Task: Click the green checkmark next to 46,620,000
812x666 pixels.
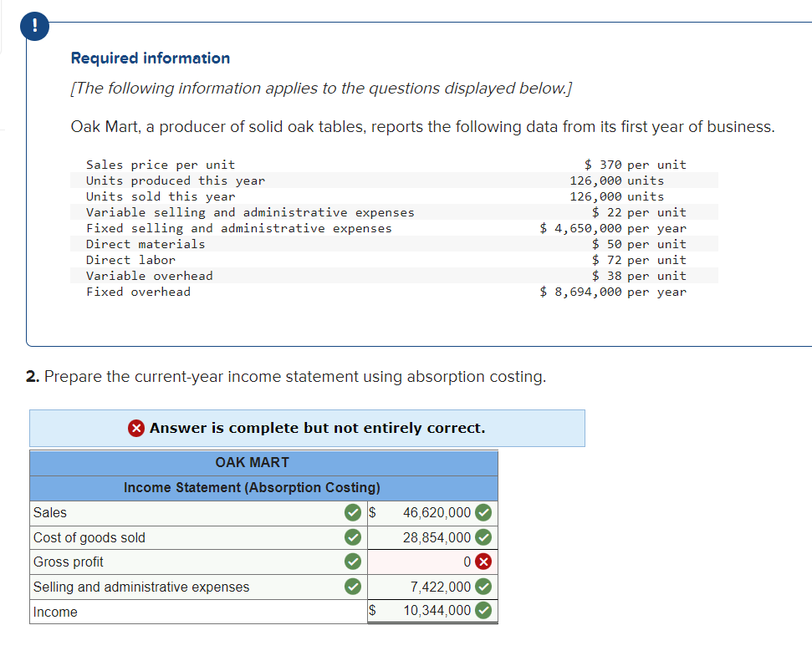Action: [x=483, y=512]
